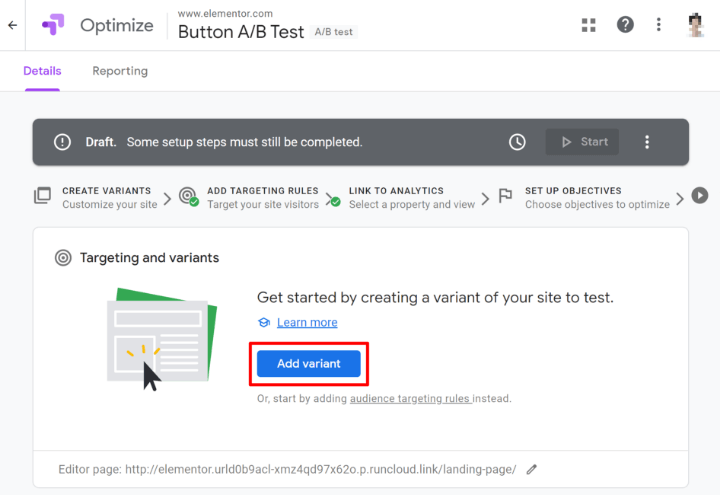This screenshot has height=495, width=720.
Task: Open the Link to Analytics step
Action: (x=410, y=197)
